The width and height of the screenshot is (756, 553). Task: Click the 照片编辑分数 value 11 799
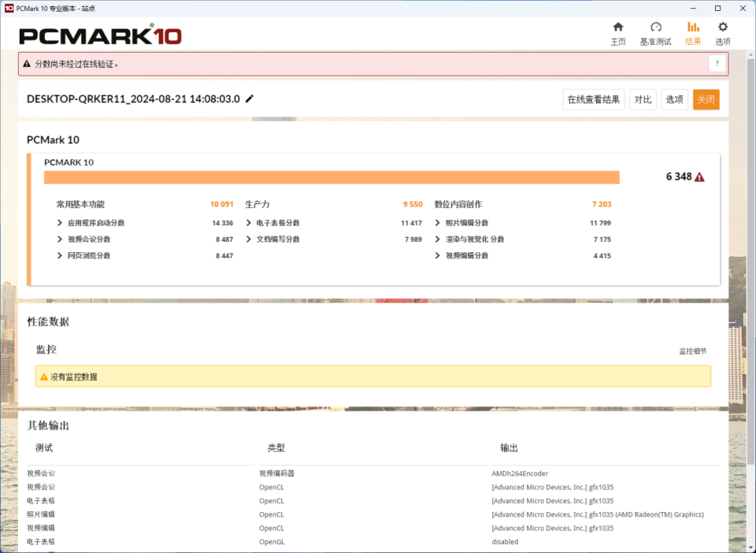(600, 223)
